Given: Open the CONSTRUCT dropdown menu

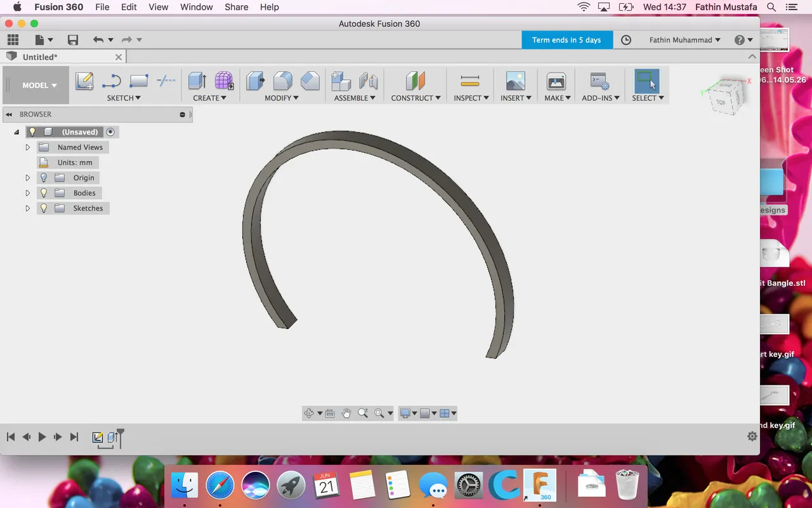Looking at the screenshot, I should click(x=416, y=98).
